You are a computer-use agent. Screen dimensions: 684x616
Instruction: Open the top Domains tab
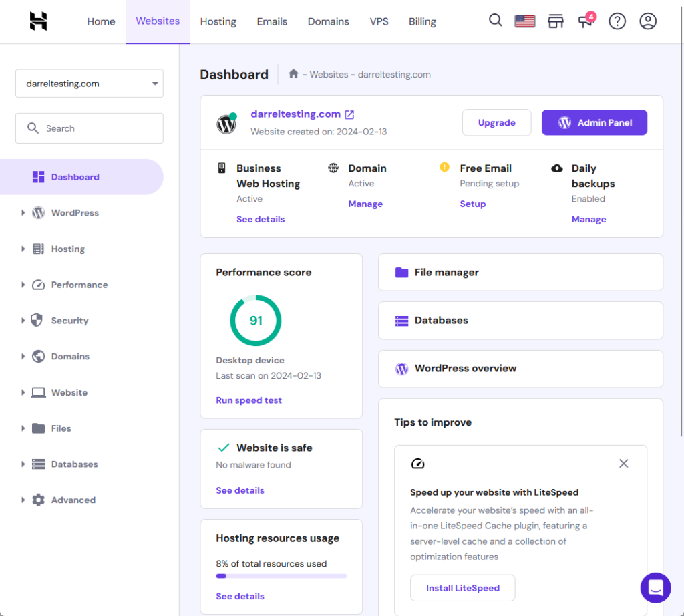(329, 21)
